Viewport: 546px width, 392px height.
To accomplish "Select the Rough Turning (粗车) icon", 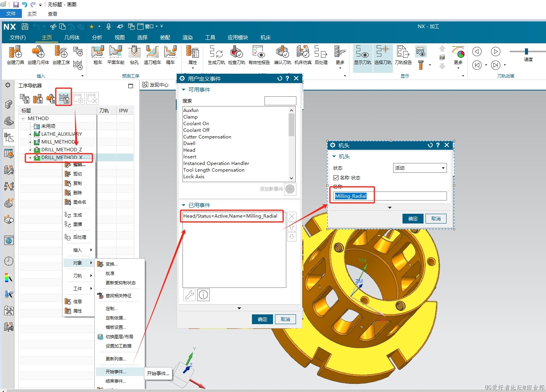I will (x=97, y=55).
